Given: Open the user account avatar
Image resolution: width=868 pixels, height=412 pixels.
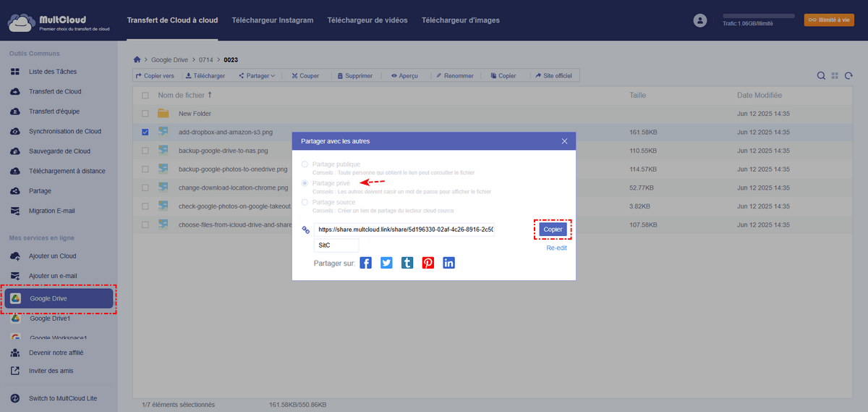Looking at the screenshot, I should point(699,21).
